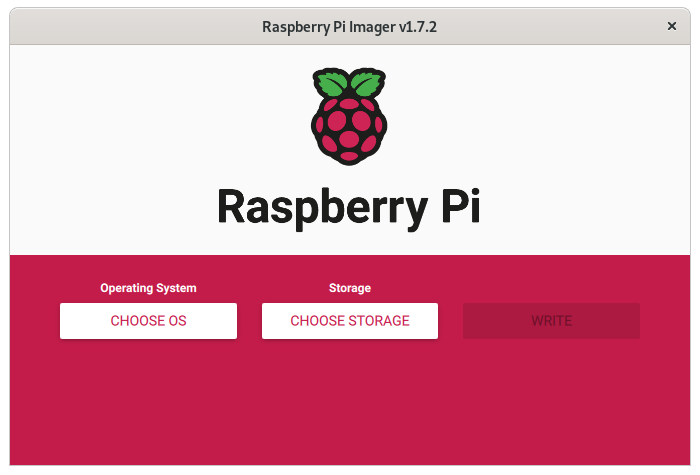The width and height of the screenshot is (700, 475).
Task: Click the 'Storage' label
Action: pos(350,288)
